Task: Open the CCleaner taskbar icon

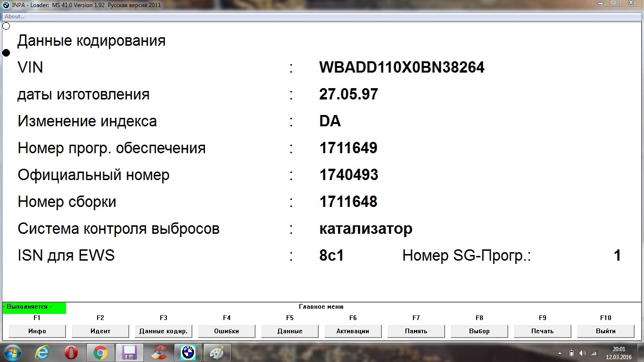Action: coord(158,353)
